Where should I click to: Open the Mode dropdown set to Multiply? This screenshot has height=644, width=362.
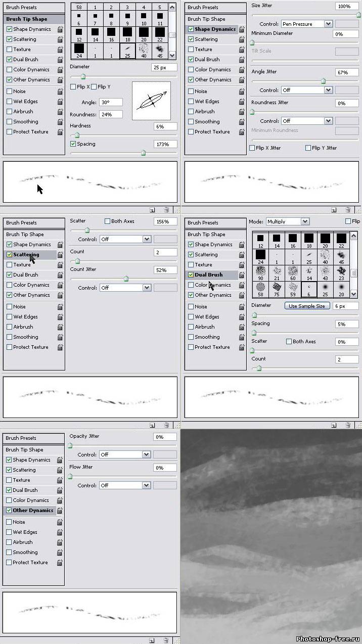point(304,221)
